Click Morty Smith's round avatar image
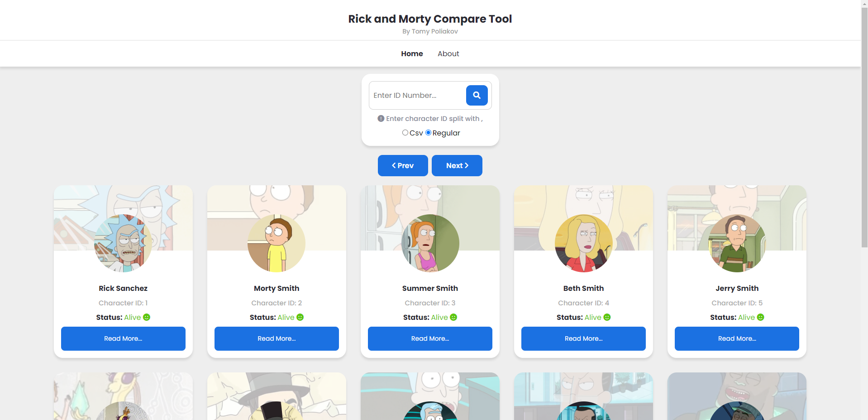 (277, 243)
